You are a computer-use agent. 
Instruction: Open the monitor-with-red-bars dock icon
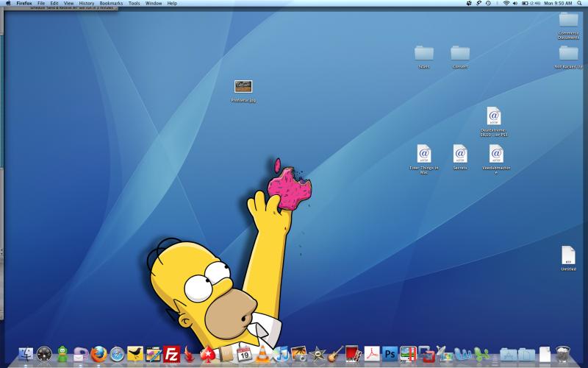(408, 354)
